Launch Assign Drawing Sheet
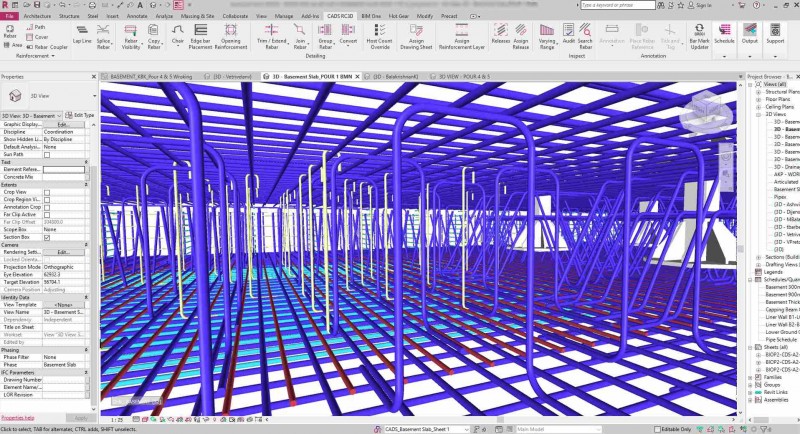 (x=416, y=36)
